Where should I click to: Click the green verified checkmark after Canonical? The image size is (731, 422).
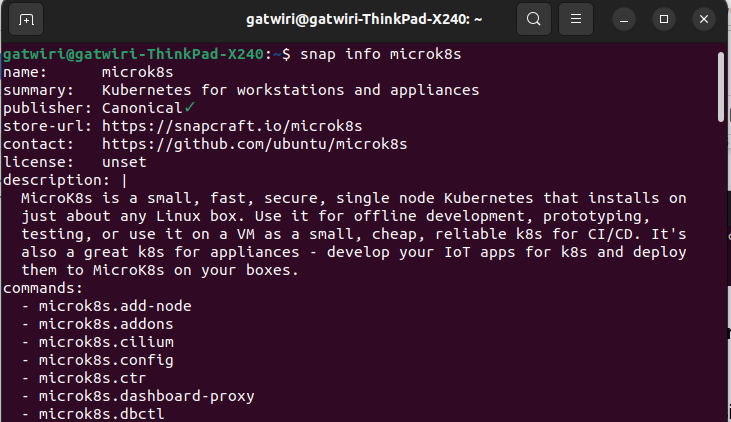click(189, 108)
